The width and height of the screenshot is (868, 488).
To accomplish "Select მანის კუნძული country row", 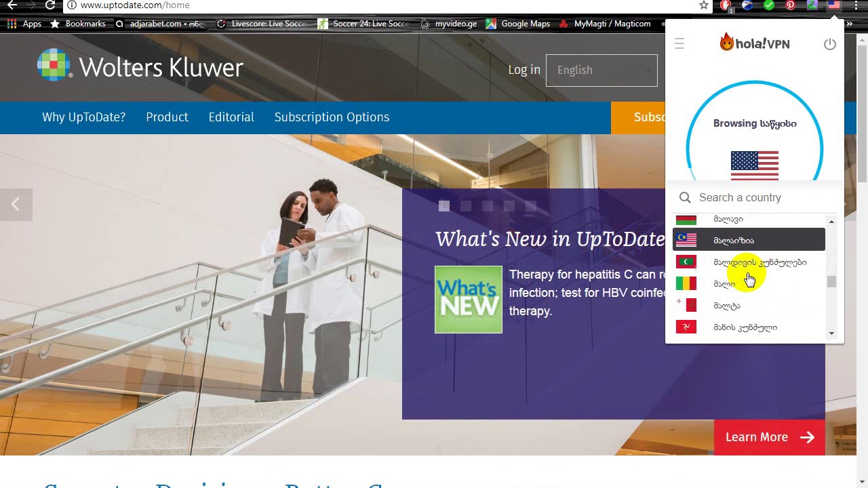I will pyautogui.click(x=749, y=327).
